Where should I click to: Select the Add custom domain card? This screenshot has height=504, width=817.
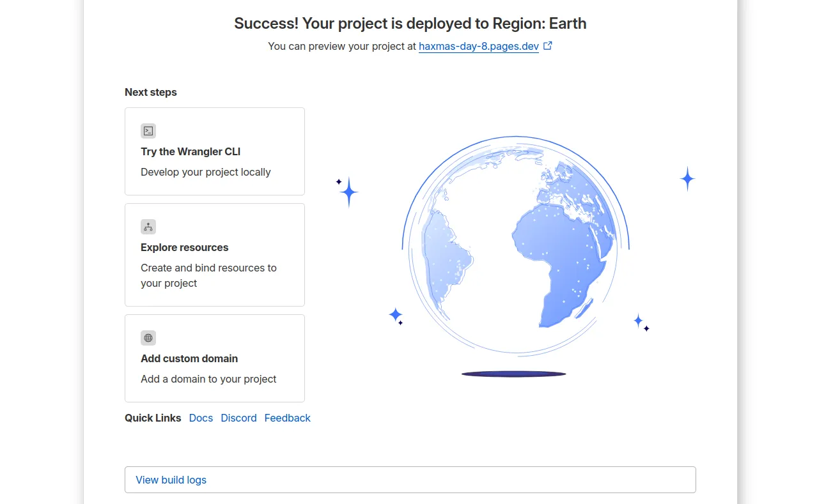[x=214, y=358]
